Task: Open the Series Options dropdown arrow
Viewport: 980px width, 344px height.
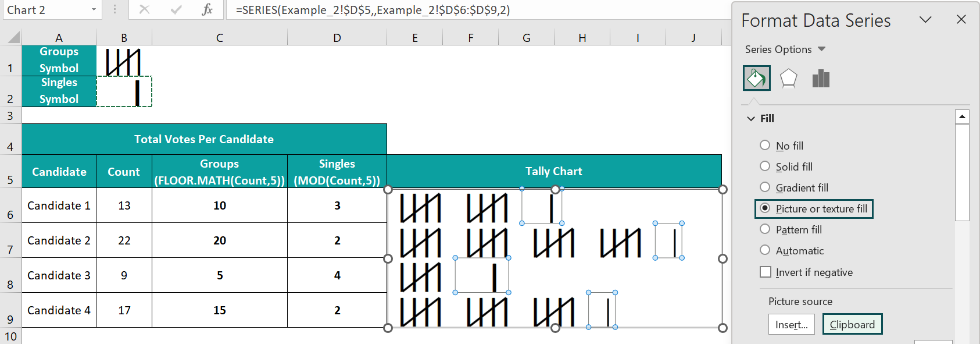Action: [x=821, y=49]
